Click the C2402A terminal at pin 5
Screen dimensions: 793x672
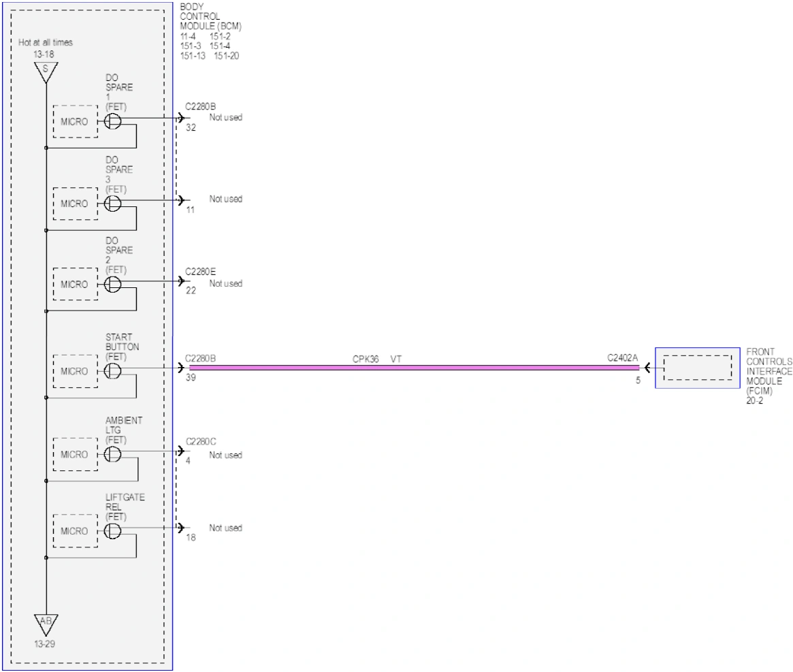click(x=647, y=368)
